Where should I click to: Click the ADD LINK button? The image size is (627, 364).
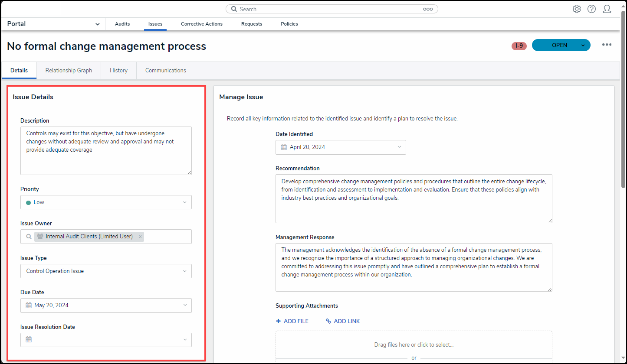point(343,321)
